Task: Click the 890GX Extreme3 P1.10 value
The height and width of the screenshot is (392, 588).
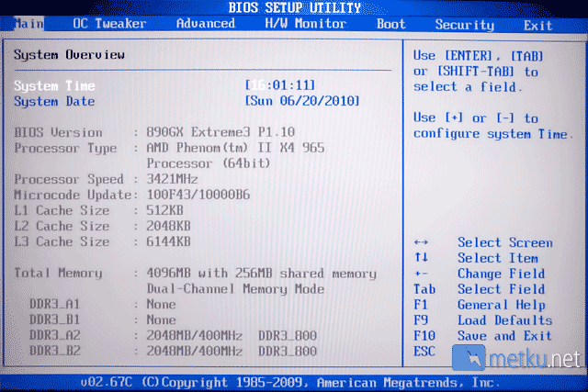Action: [220, 132]
